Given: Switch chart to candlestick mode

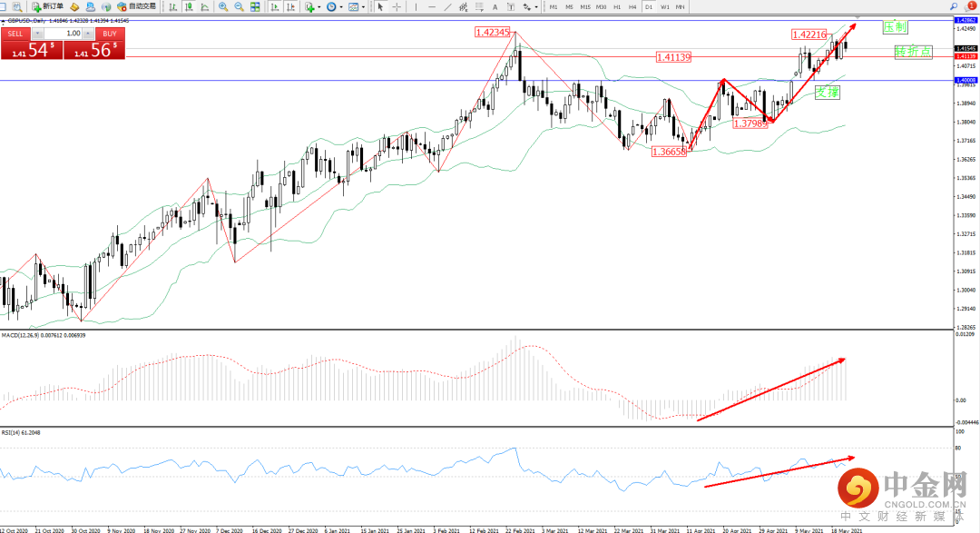Looking at the screenshot, I should point(189,7).
